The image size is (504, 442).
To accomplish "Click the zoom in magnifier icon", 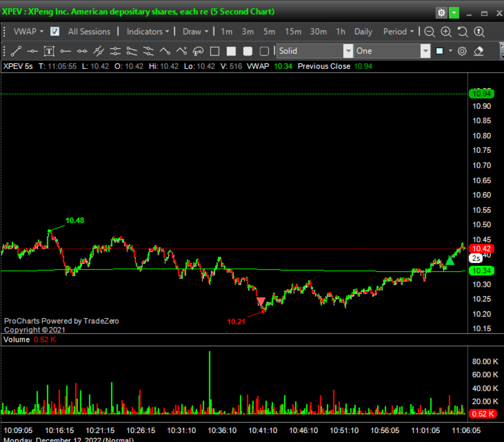I will pos(446,32).
